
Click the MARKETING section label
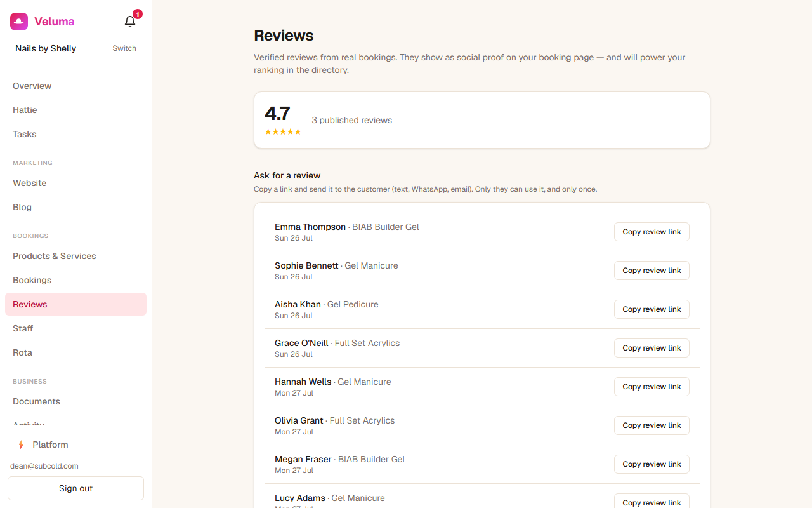click(32, 163)
